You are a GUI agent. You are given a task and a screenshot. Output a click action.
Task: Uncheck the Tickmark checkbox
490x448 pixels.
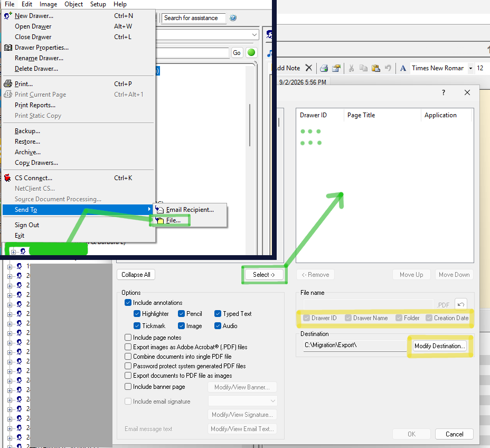[137, 326]
